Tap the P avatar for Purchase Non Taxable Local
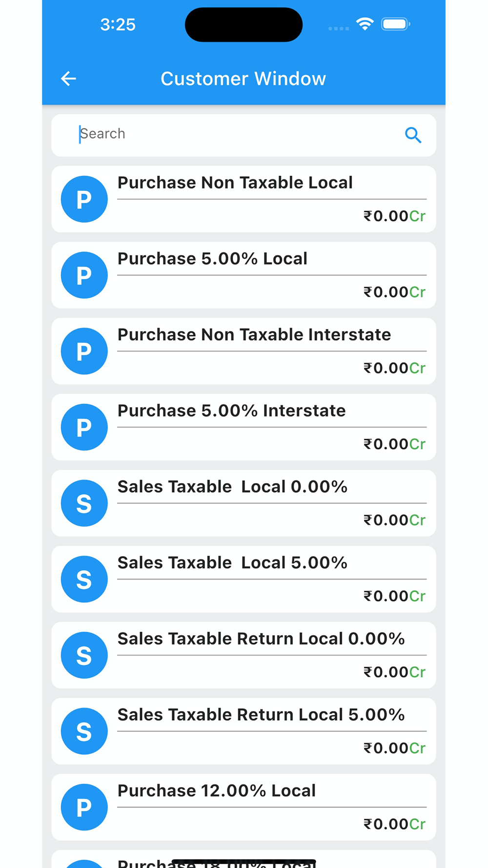The image size is (488, 868). point(84,199)
